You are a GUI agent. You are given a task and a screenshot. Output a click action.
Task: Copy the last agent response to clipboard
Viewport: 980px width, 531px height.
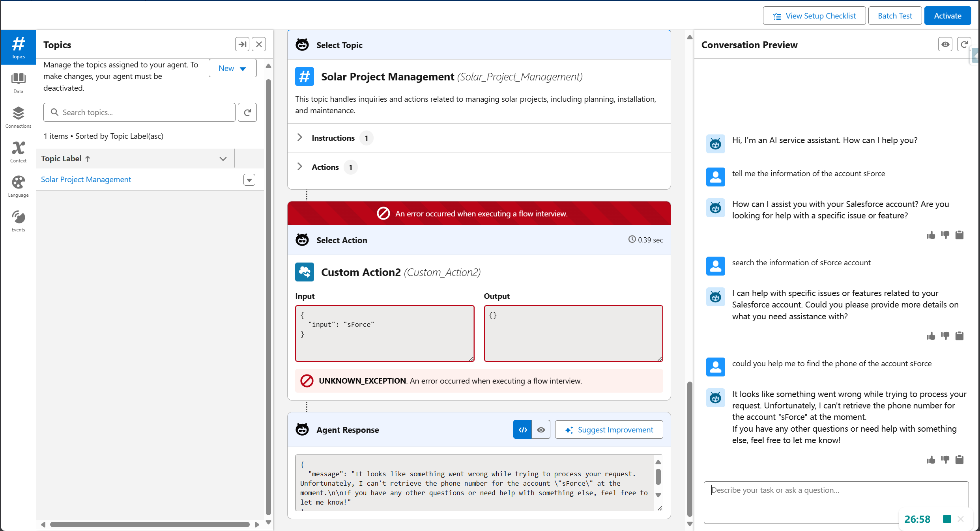[x=959, y=460]
